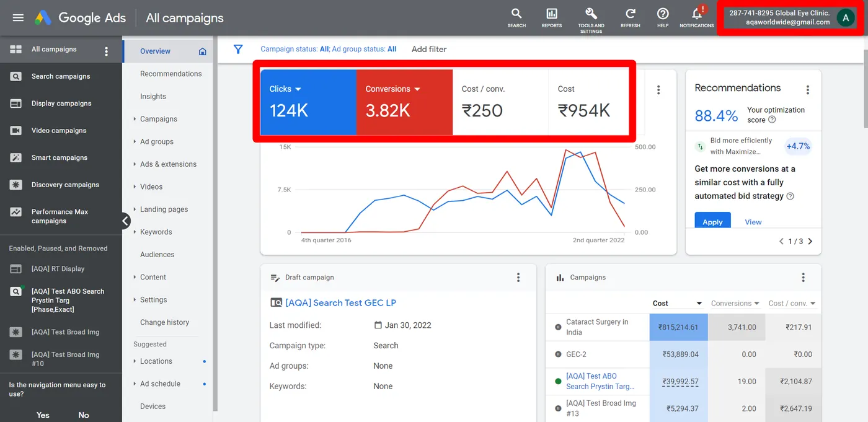
Task: Click the filter funnel icon
Action: (238, 49)
